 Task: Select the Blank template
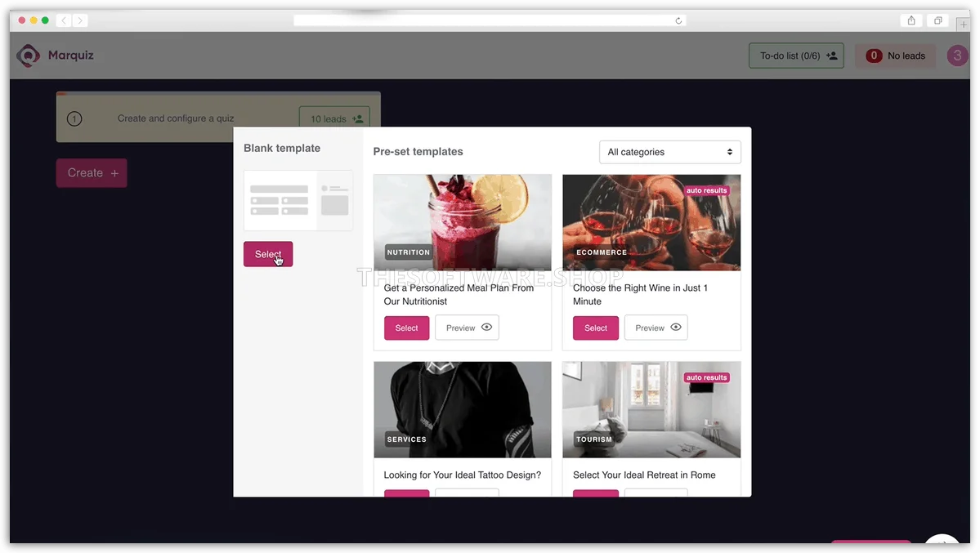268,254
